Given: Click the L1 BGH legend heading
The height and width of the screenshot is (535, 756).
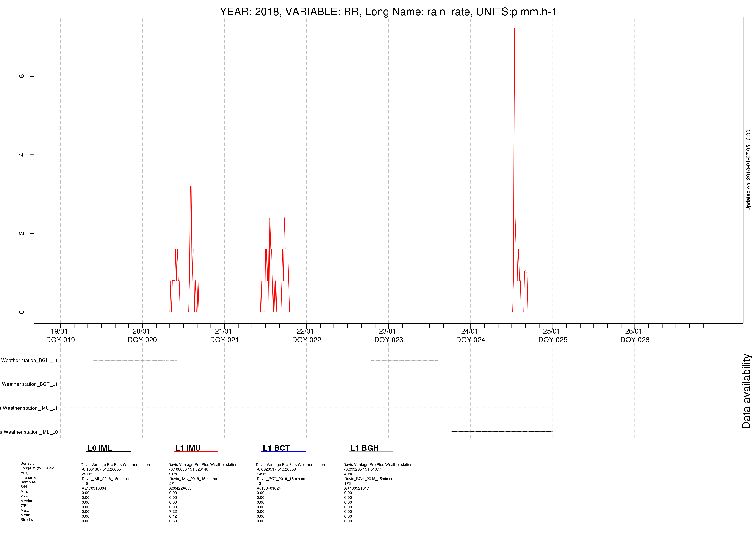Looking at the screenshot, I should (x=364, y=448).
